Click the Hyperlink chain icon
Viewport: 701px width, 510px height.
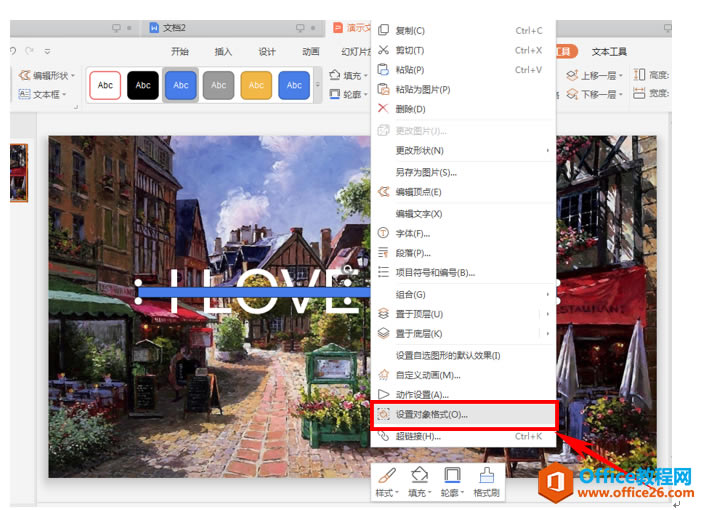pyautogui.click(x=383, y=435)
